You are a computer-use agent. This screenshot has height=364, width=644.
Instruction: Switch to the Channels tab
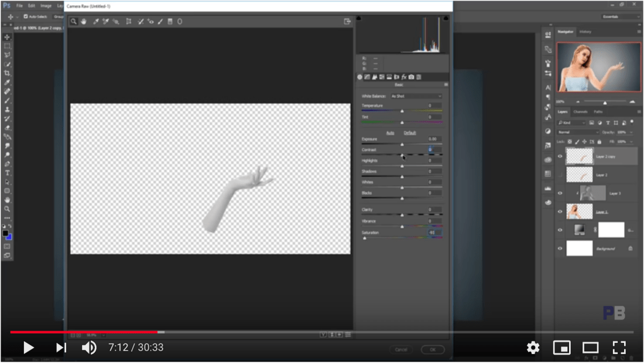coord(581,111)
